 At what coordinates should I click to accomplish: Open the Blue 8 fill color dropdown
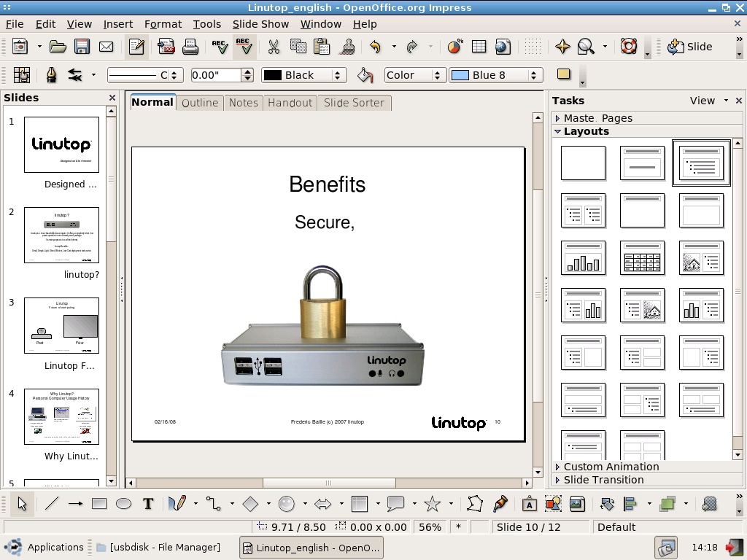(496, 75)
